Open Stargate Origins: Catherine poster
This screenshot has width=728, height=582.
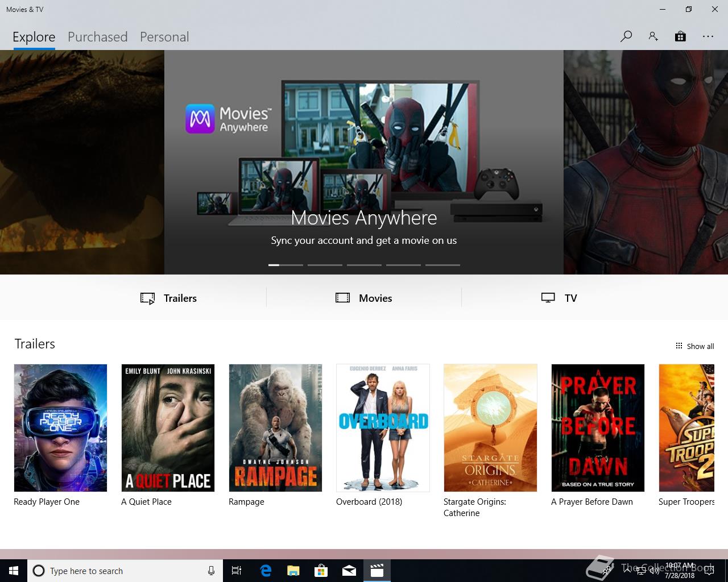coord(490,428)
